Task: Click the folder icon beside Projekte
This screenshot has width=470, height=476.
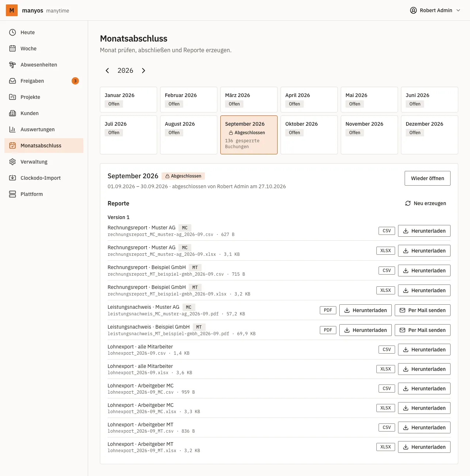Action: click(x=12, y=97)
